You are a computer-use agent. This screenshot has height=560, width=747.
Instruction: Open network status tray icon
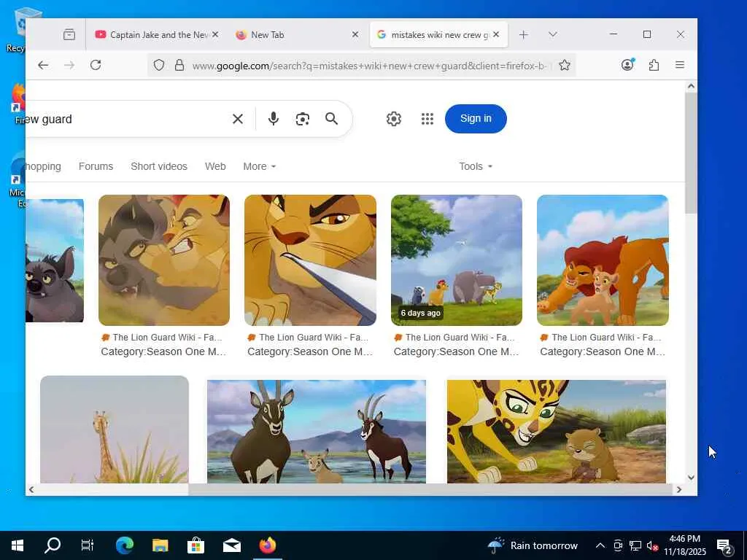pos(635,545)
